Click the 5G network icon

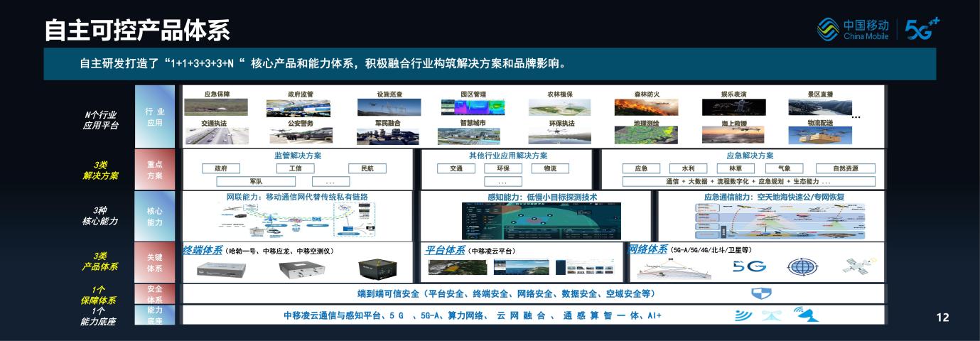[749, 266]
